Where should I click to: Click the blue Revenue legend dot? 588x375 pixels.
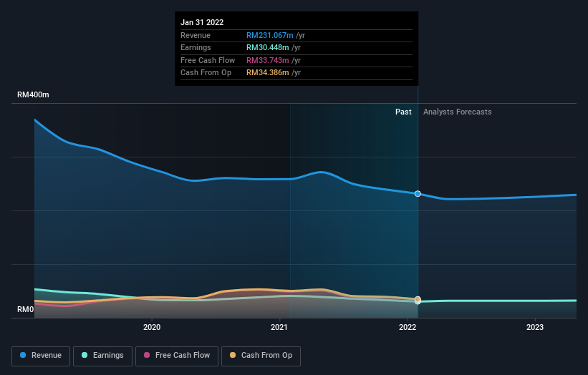pyautogui.click(x=23, y=355)
